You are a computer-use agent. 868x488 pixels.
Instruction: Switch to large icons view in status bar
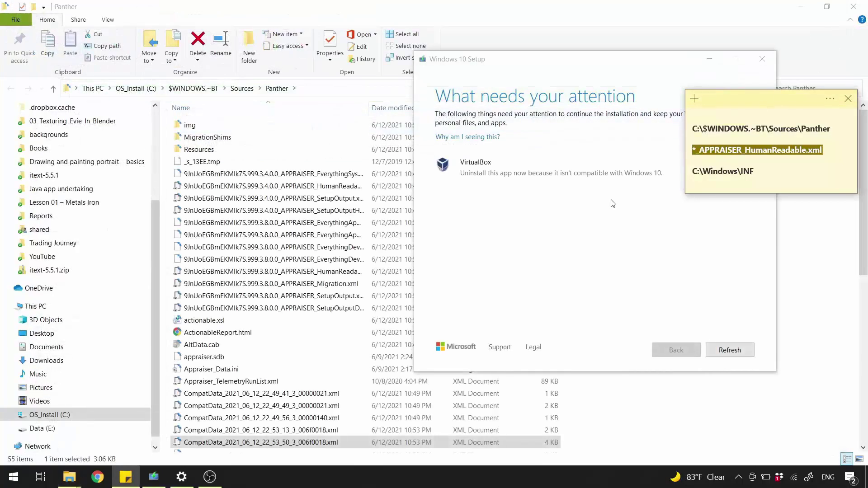(x=859, y=459)
